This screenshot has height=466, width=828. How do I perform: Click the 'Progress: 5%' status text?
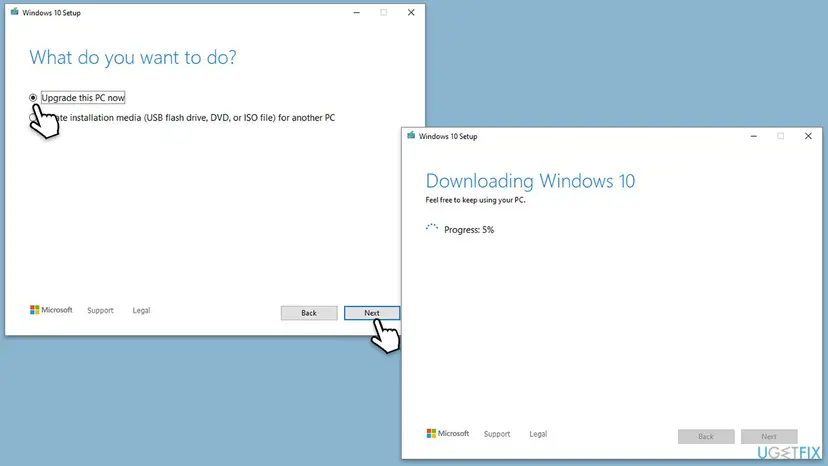pyautogui.click(x=469, y=230)
